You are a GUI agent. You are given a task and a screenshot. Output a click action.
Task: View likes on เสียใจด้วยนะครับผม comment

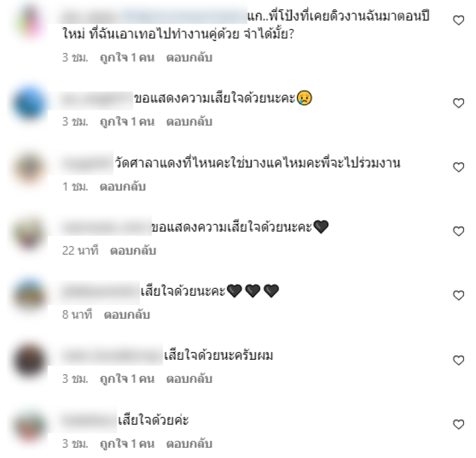click(x=127, y=379)
